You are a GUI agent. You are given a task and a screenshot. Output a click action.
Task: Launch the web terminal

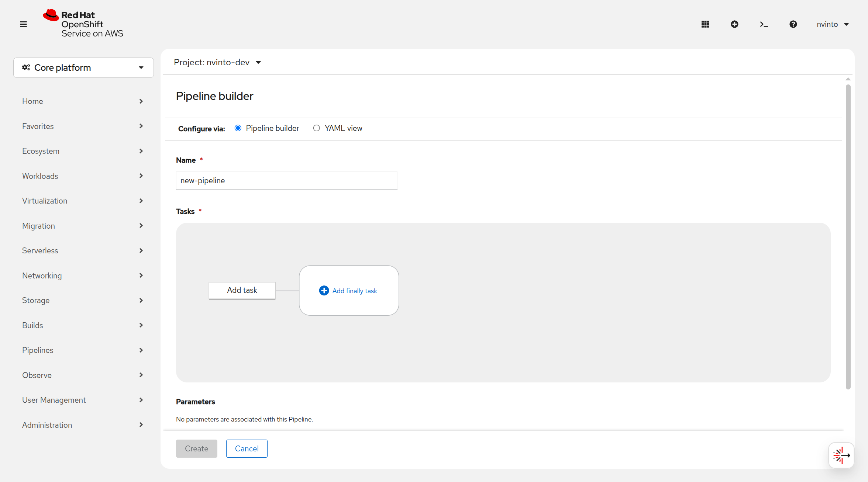(x=764, y=24)
